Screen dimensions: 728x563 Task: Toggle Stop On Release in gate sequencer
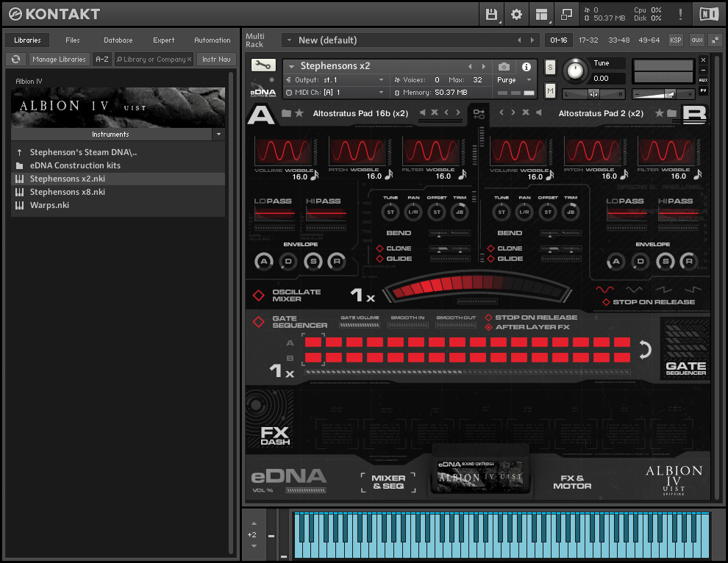pyautogui.click(x=489, y=318)
